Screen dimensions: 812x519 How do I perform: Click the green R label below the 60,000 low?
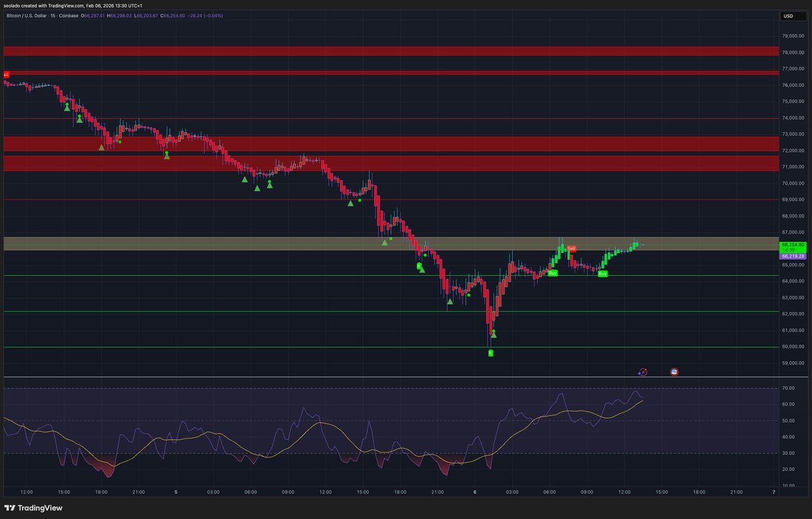click(490, 353)
